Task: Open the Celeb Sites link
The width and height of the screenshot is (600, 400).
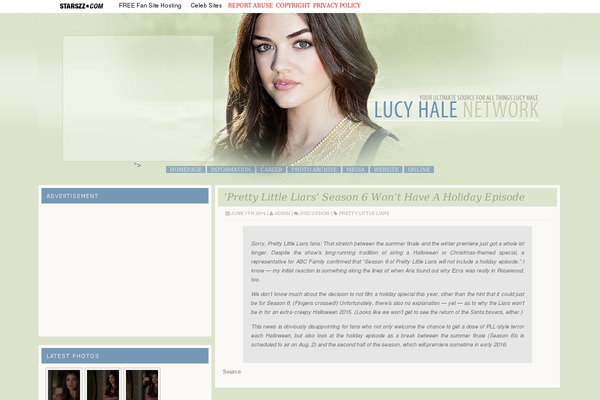Action: 206,6
